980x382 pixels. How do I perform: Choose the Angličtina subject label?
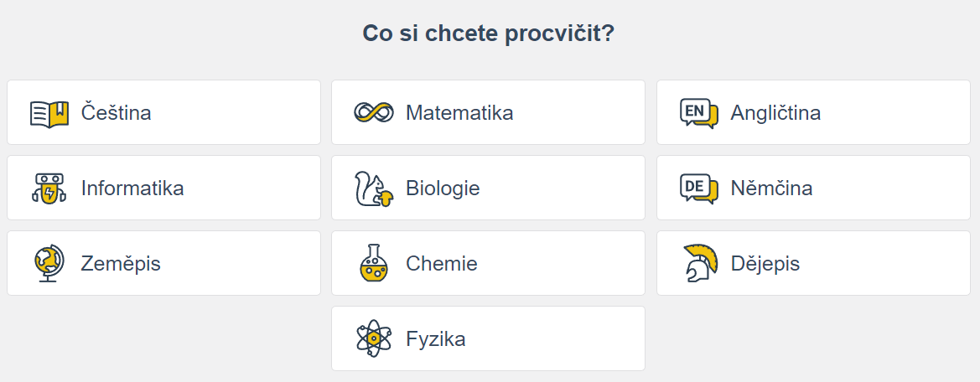[x=775, y=112]
